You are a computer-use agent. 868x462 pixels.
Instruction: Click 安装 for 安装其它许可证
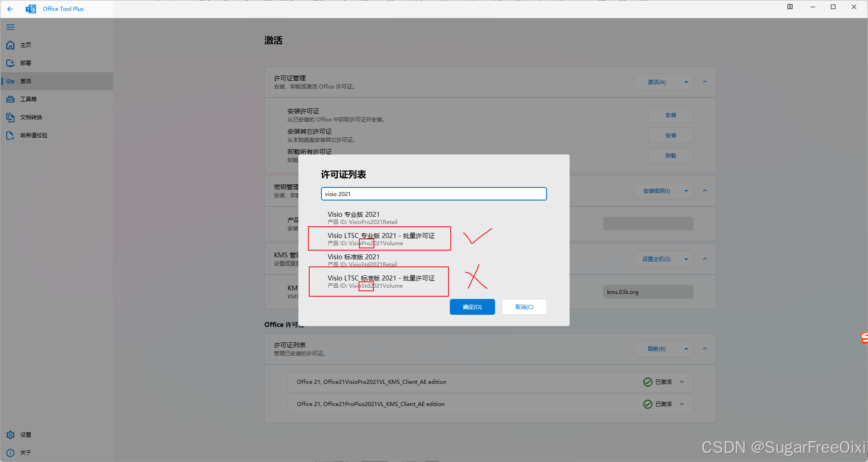[x=671, y=135]
